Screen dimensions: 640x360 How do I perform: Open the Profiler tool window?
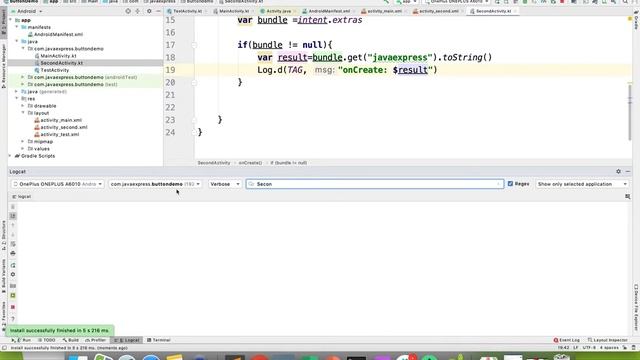tap(96, 340)
